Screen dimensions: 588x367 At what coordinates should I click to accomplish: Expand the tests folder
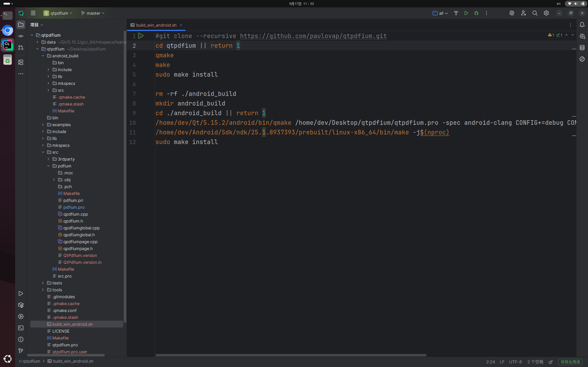coord(43,283)
